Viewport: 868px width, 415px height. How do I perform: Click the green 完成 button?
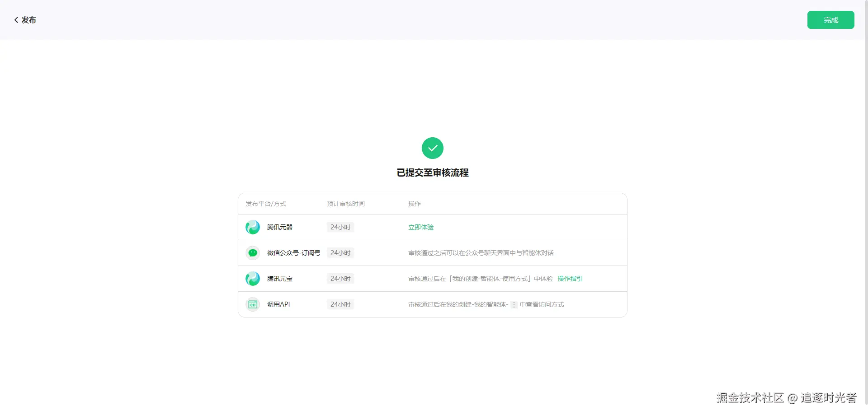830,20
